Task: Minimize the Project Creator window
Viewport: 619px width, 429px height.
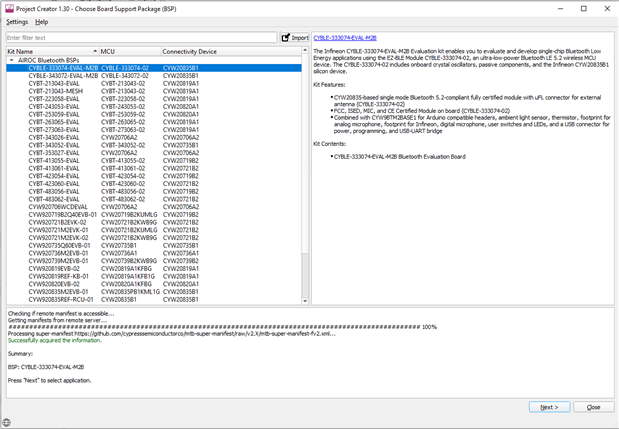Action: click(561, 9)
